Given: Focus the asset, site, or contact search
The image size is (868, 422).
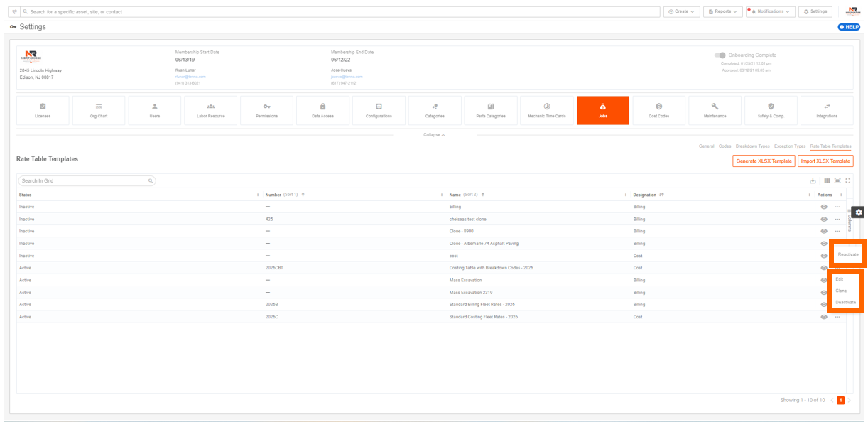Looking at the screenshot, I should tap(341, 11).
